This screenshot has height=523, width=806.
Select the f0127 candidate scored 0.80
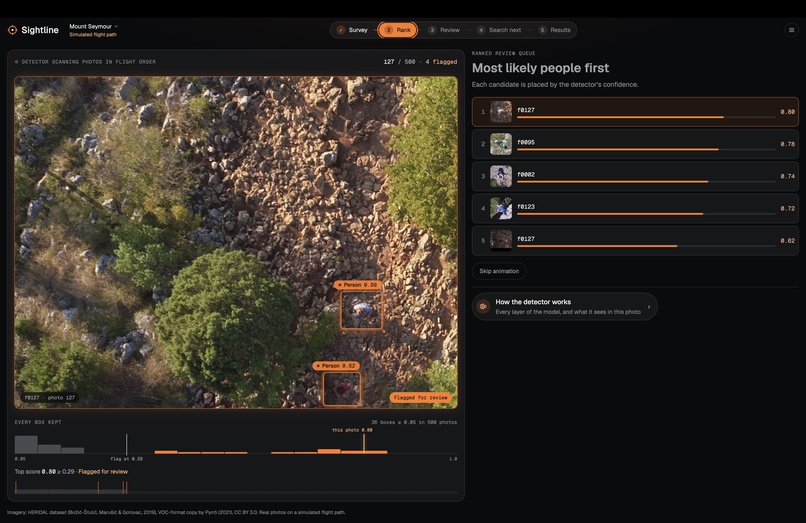pos(635,112)
